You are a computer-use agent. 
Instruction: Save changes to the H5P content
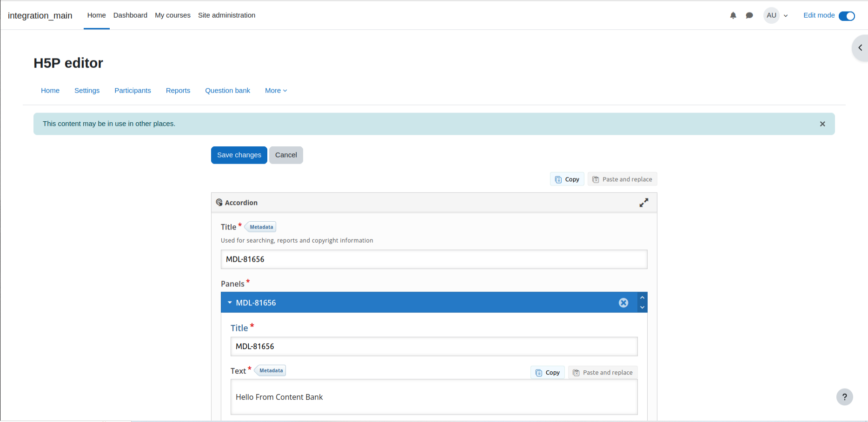(x=239, y=155)
